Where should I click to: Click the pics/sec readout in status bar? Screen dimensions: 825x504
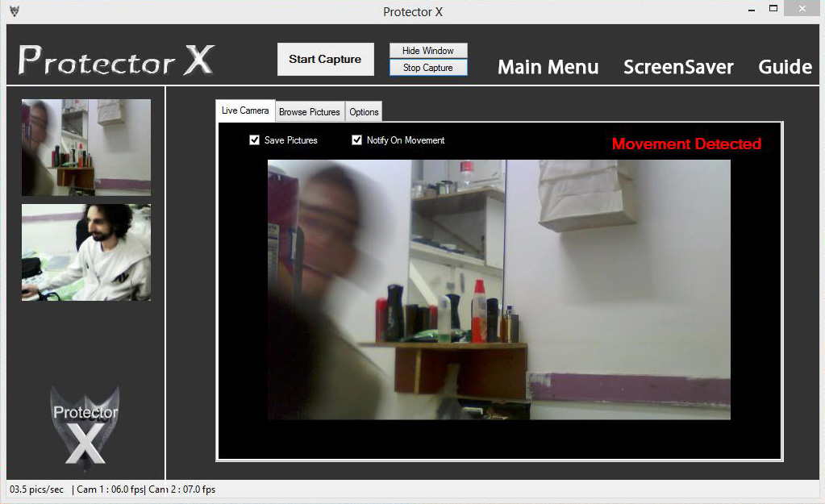pyautogui.click(x=37, y=489)
